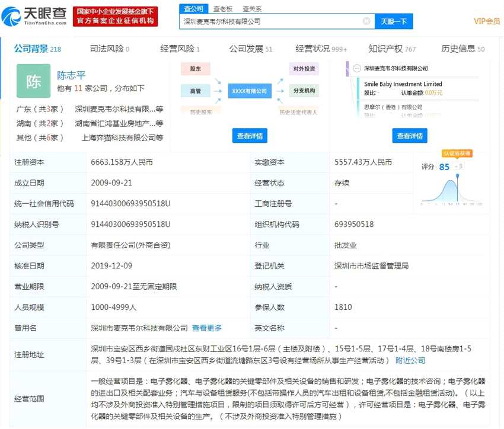504x429 pixels.
Task: Click registered capital 6663.158万人民币
Action: pyautogui.click(x=122, y=162)
